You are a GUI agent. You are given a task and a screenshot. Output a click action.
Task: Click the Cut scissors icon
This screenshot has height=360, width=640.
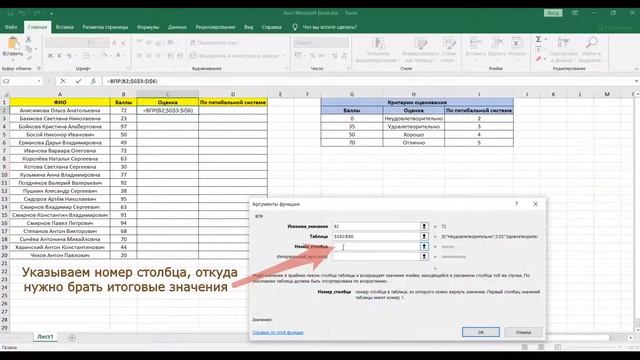click(29, 39)
